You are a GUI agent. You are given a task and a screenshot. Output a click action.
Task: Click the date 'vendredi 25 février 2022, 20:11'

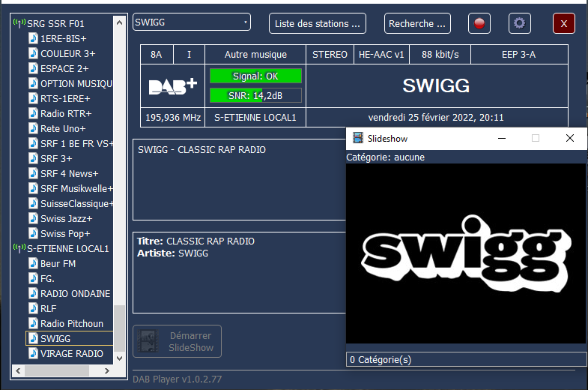[436, 118]
